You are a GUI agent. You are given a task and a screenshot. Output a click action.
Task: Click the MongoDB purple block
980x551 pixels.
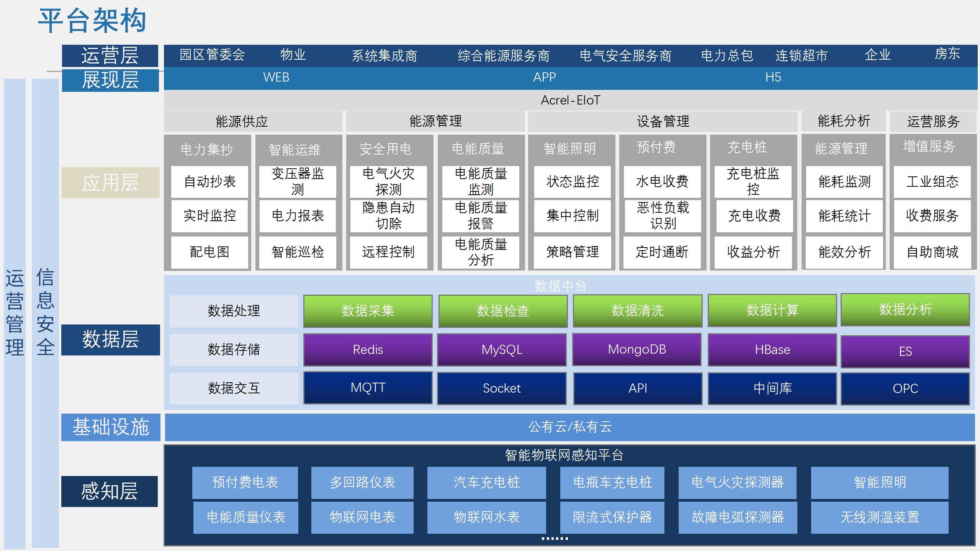(636, 349)
